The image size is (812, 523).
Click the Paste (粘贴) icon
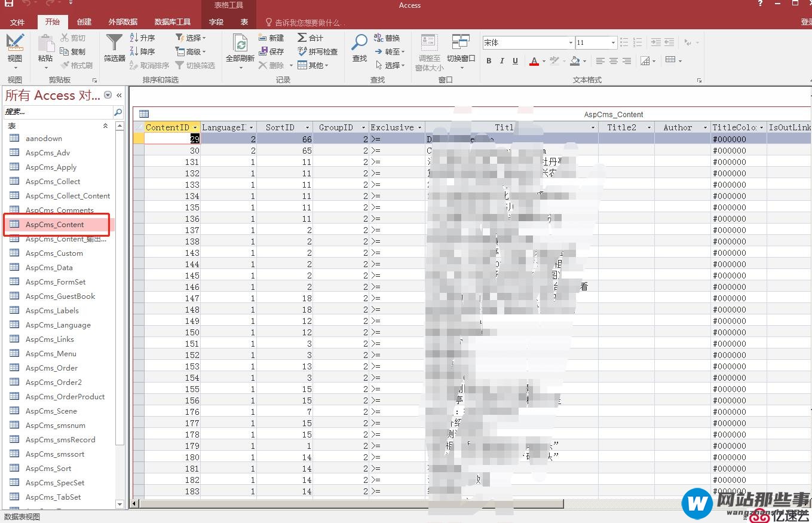45,49
